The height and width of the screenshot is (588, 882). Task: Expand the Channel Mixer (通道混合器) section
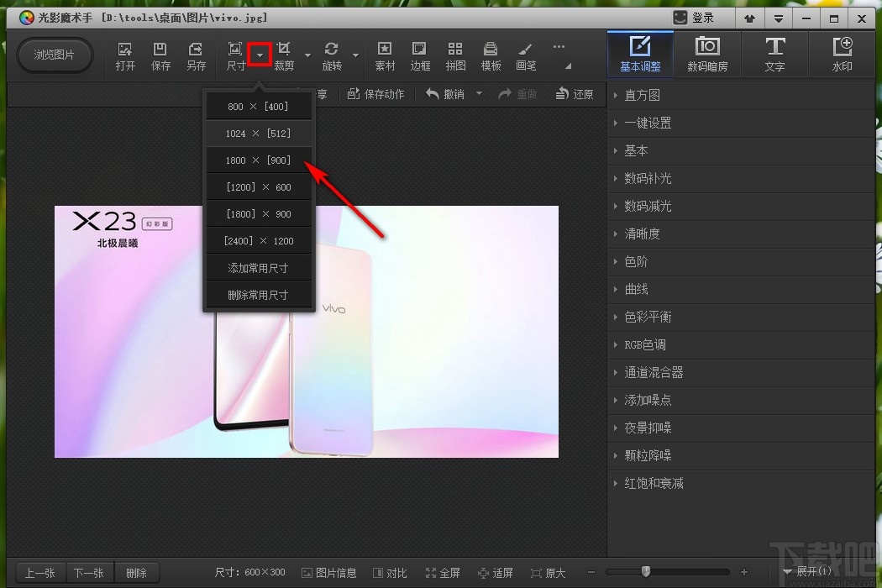742,372
